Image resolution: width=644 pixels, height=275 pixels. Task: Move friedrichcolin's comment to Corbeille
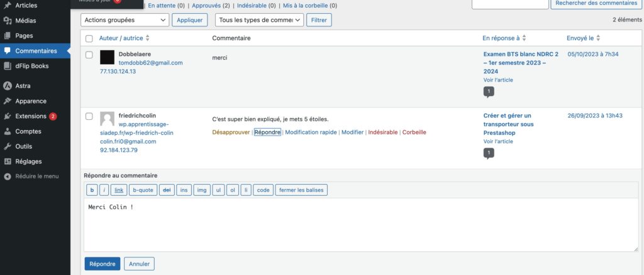[414, 132]
